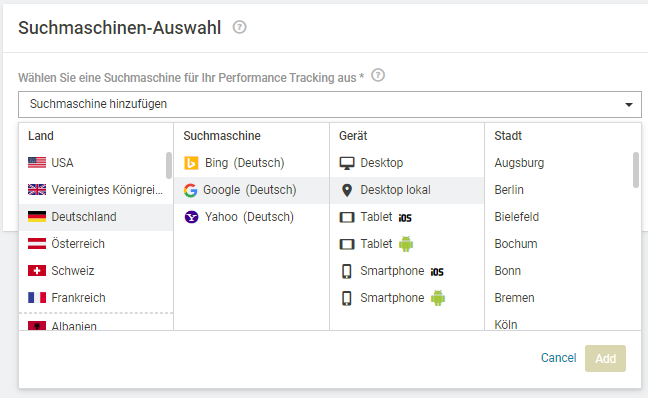Open the Suchmaschine hinzufügen dropdown arrow
The height and width of the screenshot is (398, 648).
point(629,105)
